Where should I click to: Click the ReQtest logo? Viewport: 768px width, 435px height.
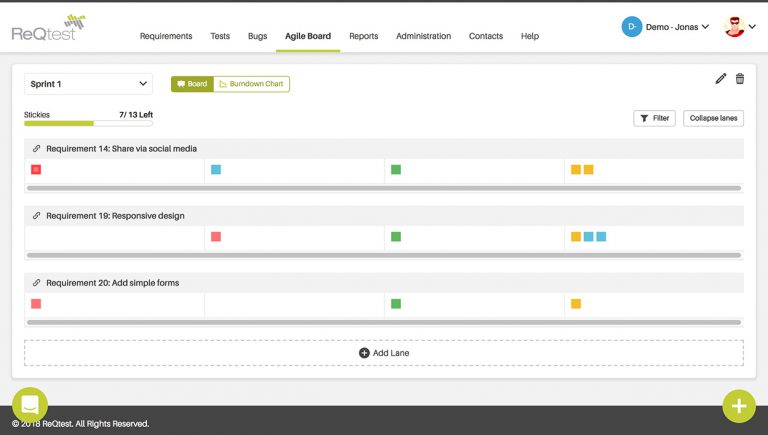point(48,28)
